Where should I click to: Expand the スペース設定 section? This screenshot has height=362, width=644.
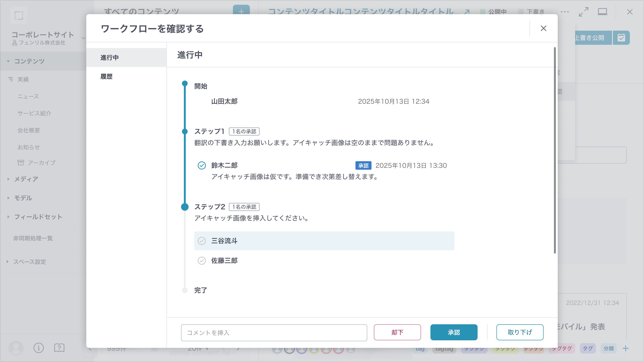click(8, 262)
